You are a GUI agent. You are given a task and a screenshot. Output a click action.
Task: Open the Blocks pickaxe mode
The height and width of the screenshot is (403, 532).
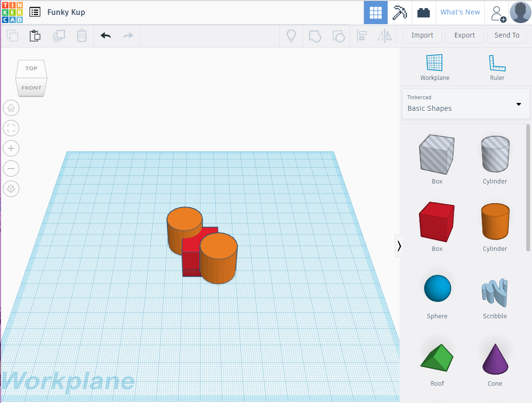tap(400, 13)
